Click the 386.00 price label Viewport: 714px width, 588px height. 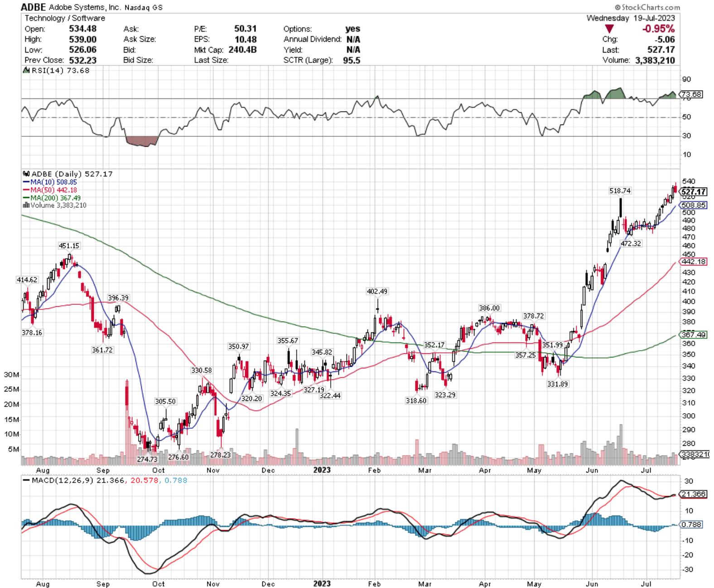pyautogui.click(x=489, y=308)
